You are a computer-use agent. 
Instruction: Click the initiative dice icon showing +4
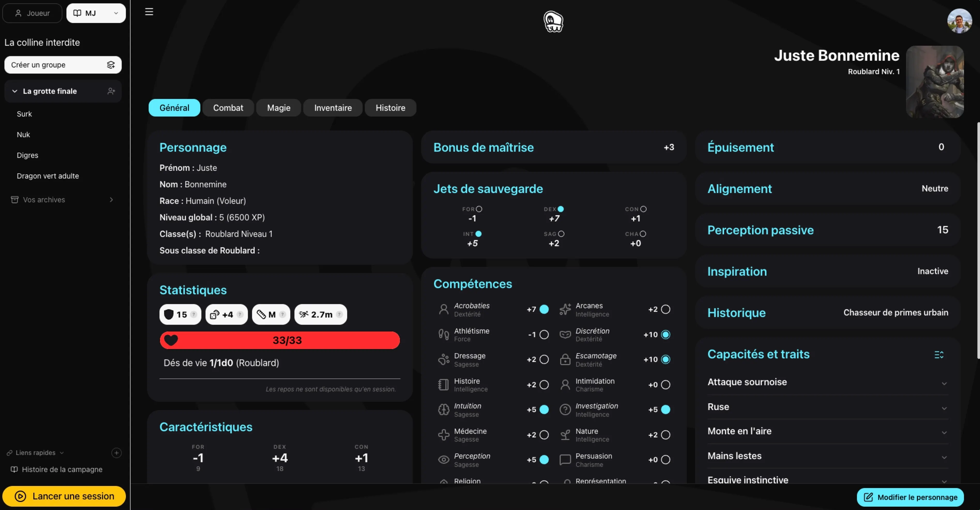tap(215, 314)
